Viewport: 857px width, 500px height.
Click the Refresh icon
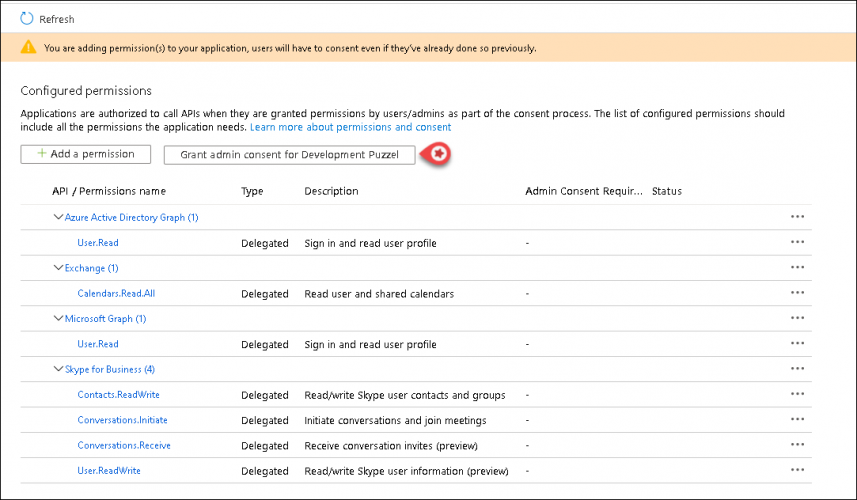click(27, 19)
